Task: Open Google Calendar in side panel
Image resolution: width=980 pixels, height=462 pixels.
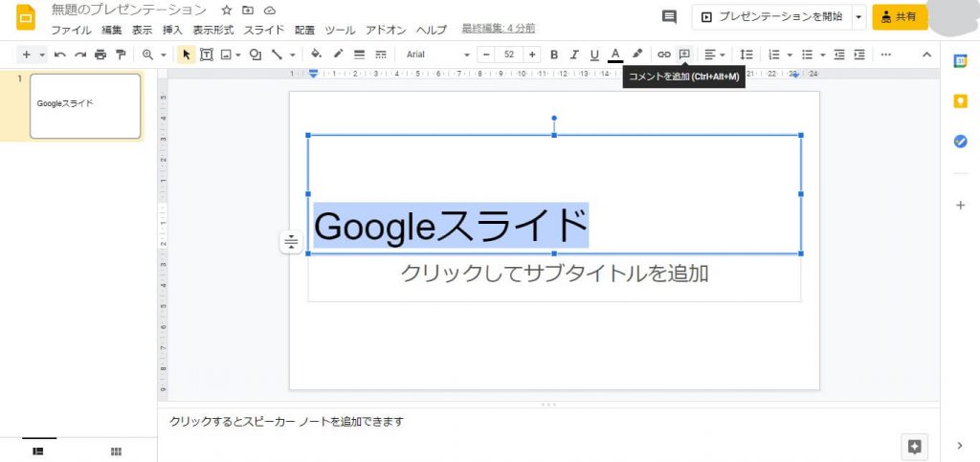Action: click(960, 60)
